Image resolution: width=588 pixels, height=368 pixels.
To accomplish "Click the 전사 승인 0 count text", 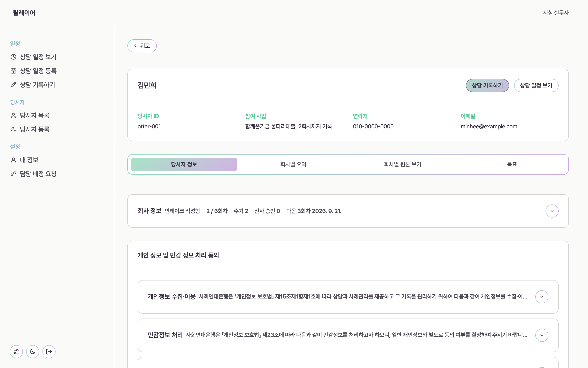I will coord(267,211).
